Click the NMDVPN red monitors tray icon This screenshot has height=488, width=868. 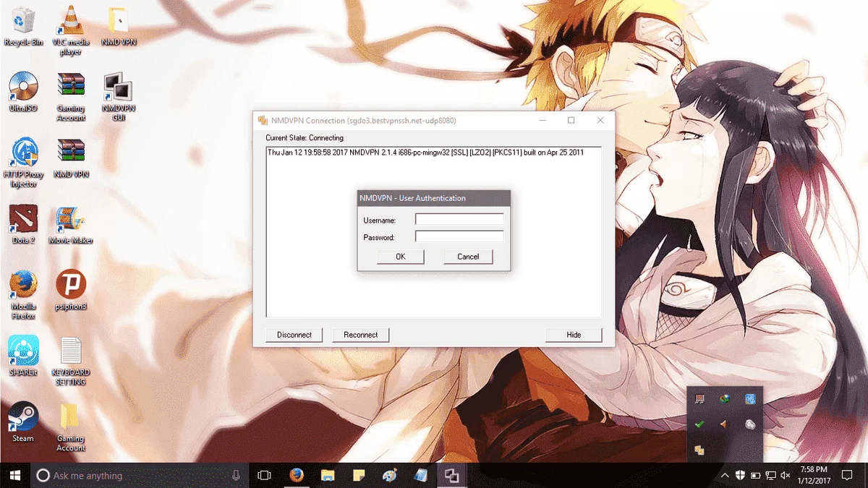click(x=699, y=399)
